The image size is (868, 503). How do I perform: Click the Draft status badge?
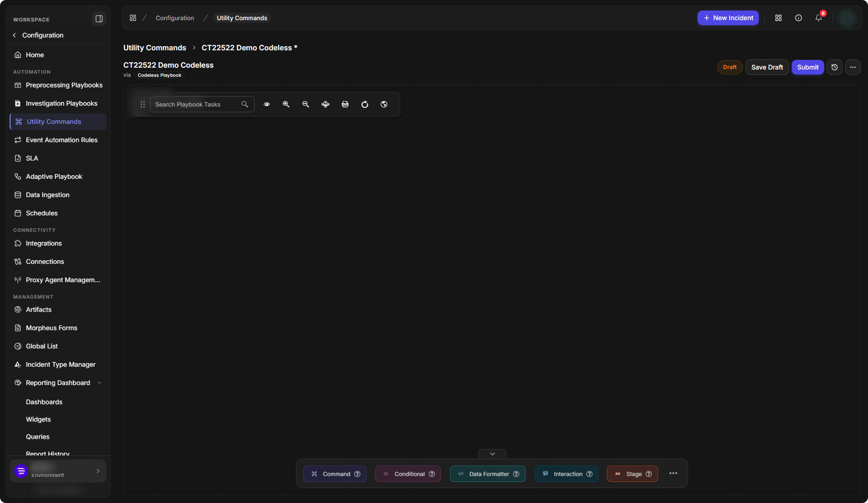click(x=730, y=67)
